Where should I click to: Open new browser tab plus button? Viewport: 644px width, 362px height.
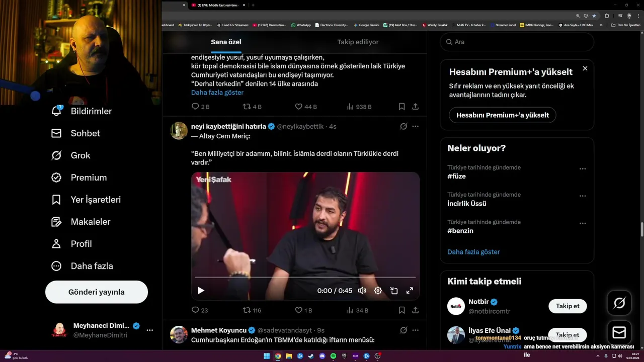pos(253,5)
